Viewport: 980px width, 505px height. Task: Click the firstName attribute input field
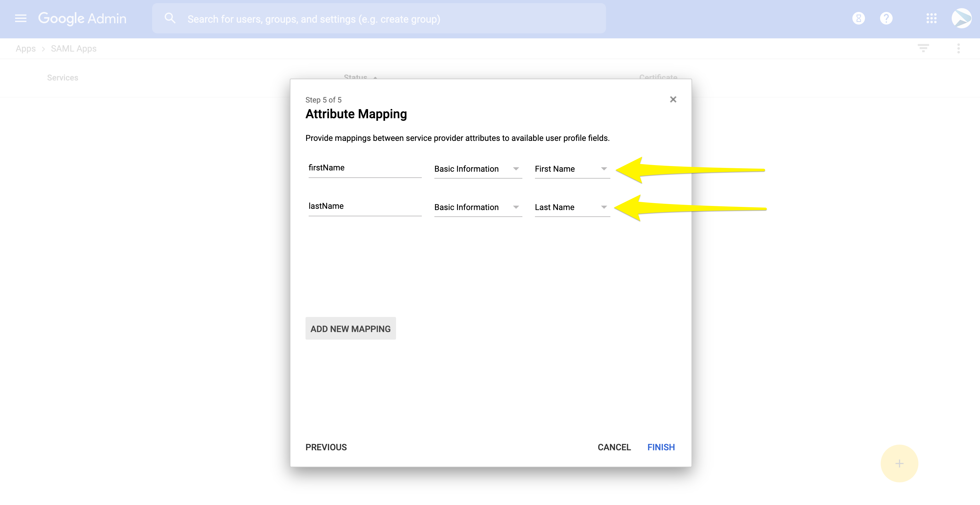click(x=365, y=168)
